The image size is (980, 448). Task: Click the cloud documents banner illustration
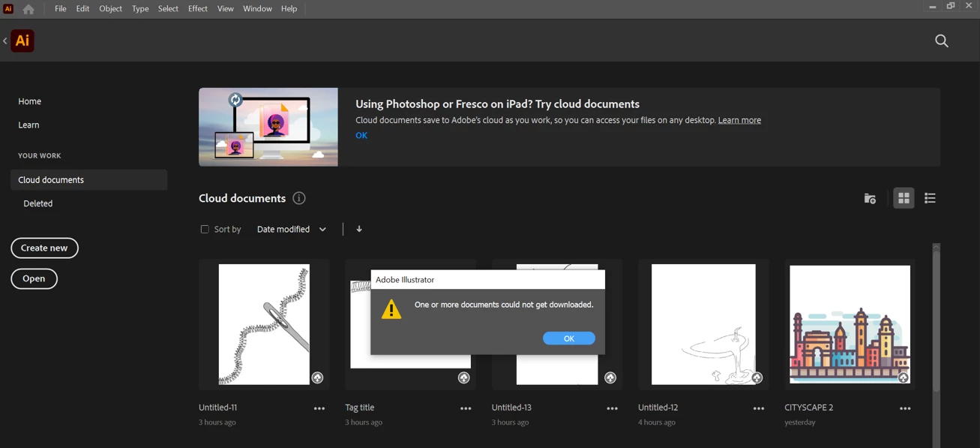coord(268,127)
